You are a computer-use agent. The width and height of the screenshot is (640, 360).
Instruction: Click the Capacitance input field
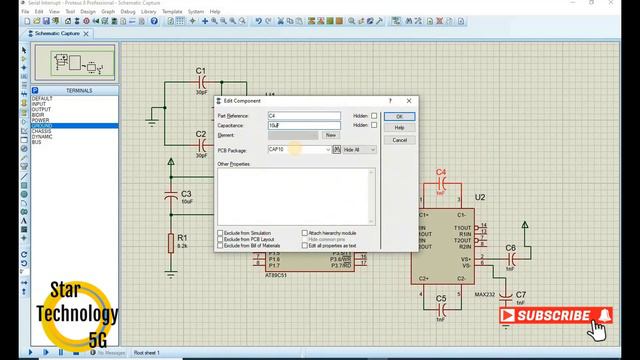tap(304, 125)
